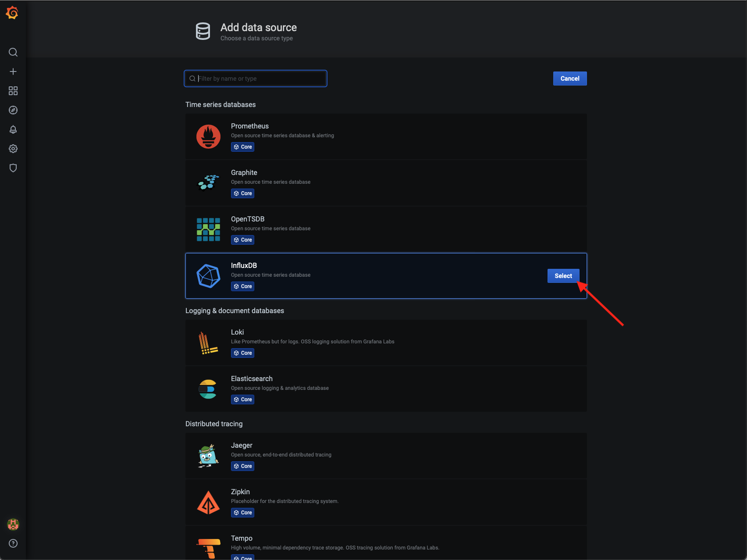Choose the Graphite data source title

[x=244, y=172]
